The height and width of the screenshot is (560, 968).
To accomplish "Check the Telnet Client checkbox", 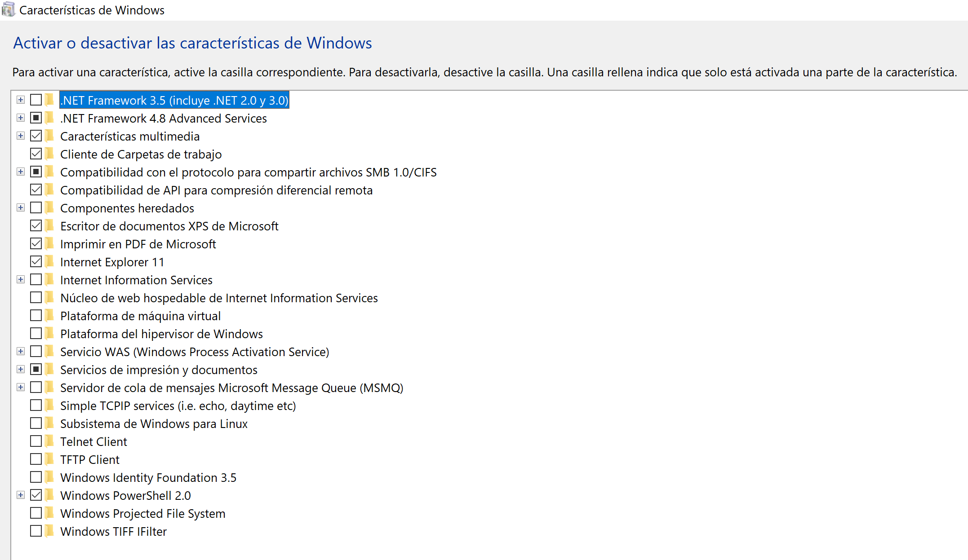I will coord(36,441).
